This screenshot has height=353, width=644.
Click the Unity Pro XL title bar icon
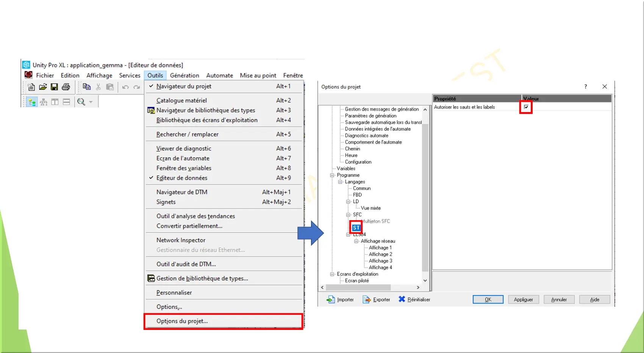click(26, 65)
